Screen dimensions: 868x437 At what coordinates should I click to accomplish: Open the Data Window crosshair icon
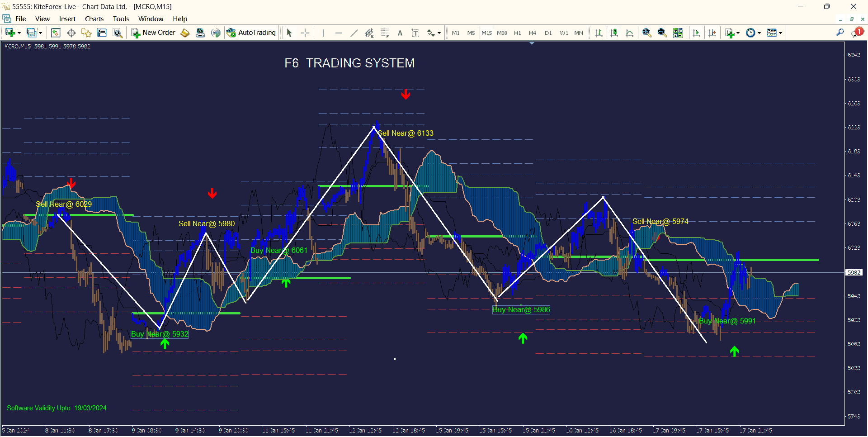(71, 33)
